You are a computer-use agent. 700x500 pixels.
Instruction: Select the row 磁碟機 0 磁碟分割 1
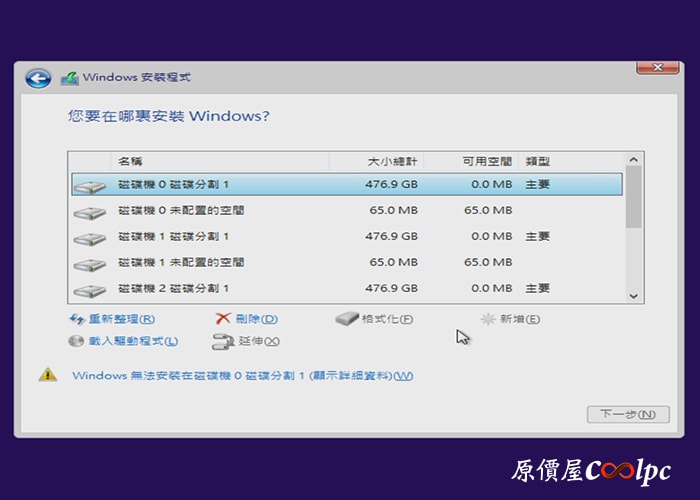click(347, 184)
